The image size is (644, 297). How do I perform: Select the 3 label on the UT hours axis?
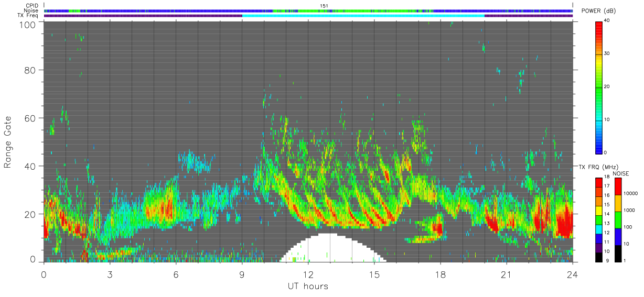click(110, 274)
